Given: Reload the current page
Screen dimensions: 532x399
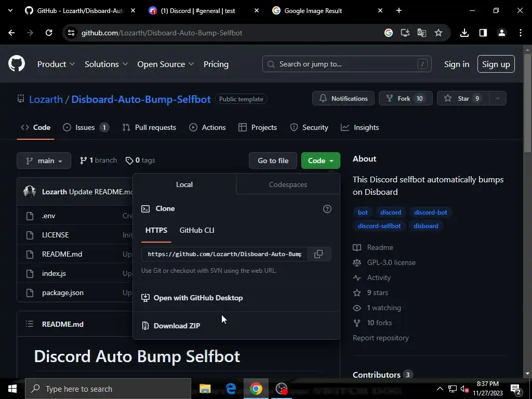Looking at the screenshot, I should (49, 33).
